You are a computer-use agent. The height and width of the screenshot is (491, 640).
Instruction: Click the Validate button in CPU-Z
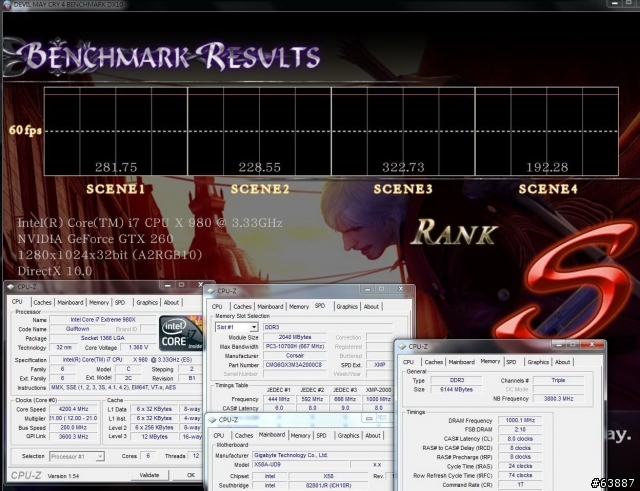click(x=149, y=475)
